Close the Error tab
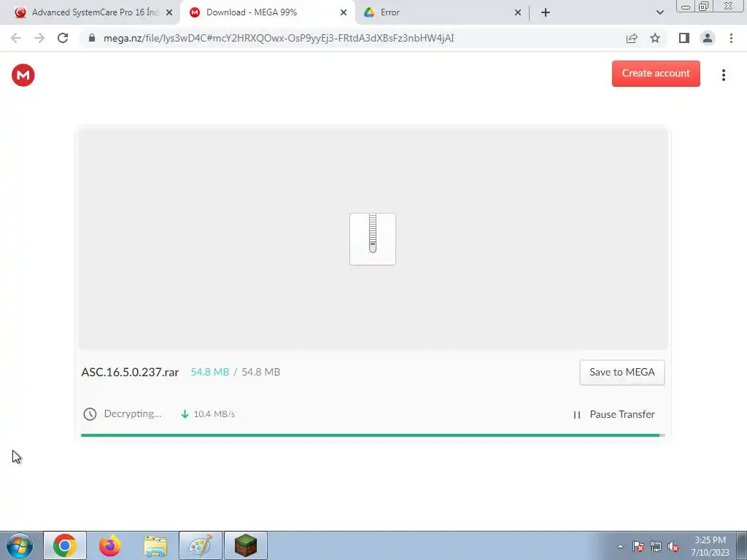 click(518, 12)
